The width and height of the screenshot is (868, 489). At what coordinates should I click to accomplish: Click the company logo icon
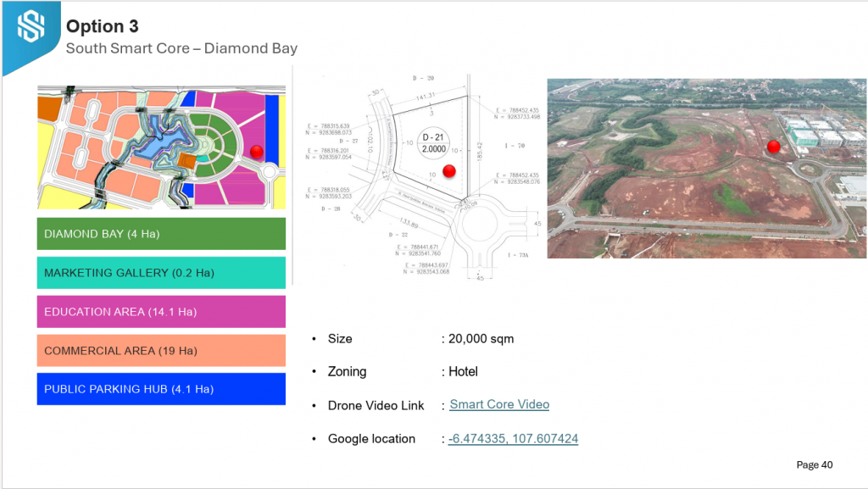tap(31, 26)
